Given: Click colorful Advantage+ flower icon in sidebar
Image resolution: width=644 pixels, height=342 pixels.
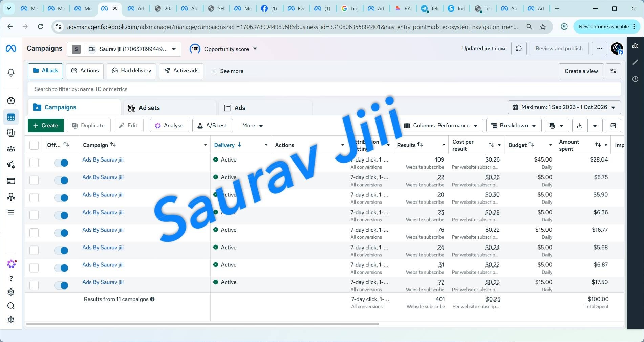Looking at the screenshot, I should (x=12, y=264).
